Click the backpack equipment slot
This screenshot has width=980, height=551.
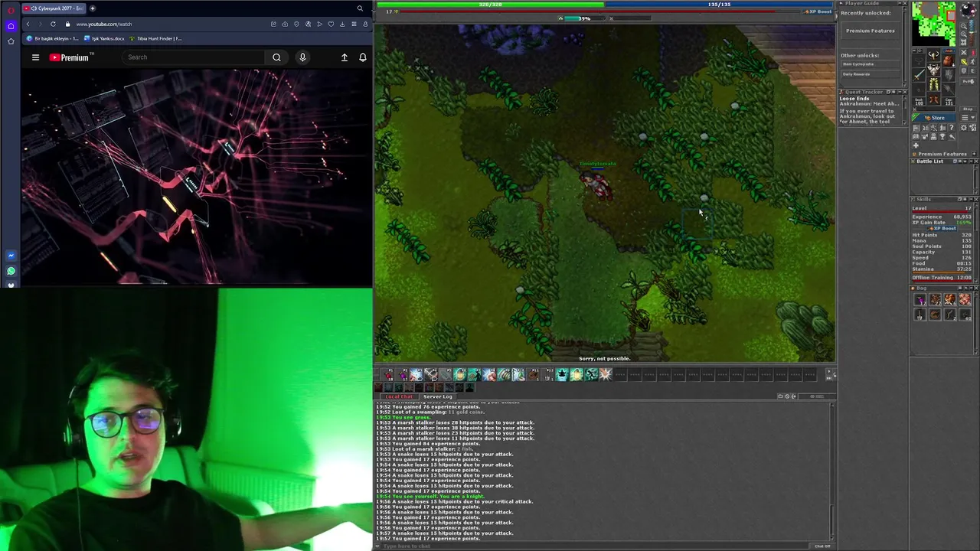click(949, 60)
